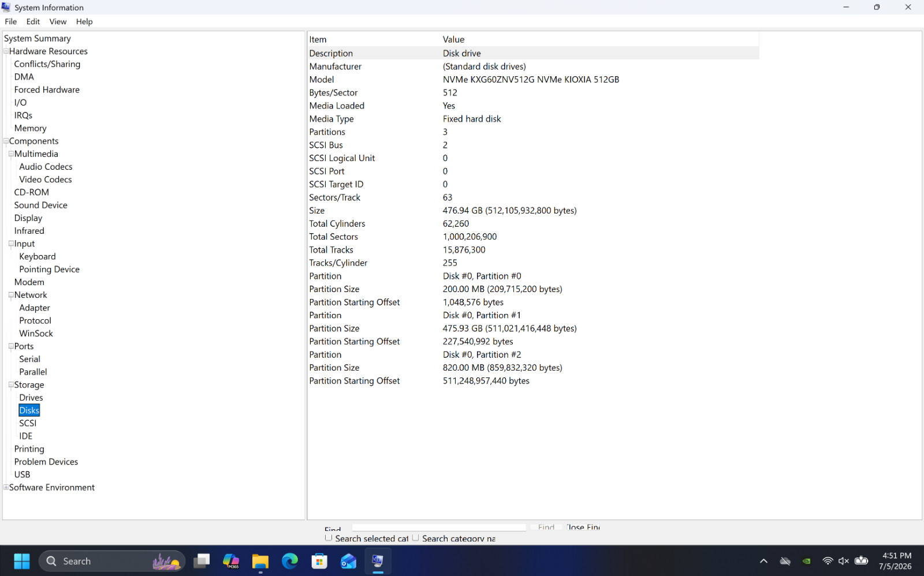Viewport: 924px width, 576px height.
Task: Click the muted speaker volume icon
Action: click(x=844, y=561)
